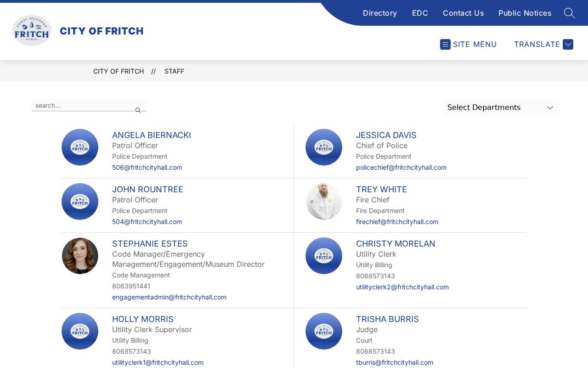This screenshot has height=368, width=588.
Task: Email firechief@fritchcityhall.com
Action: coord(397,222)
